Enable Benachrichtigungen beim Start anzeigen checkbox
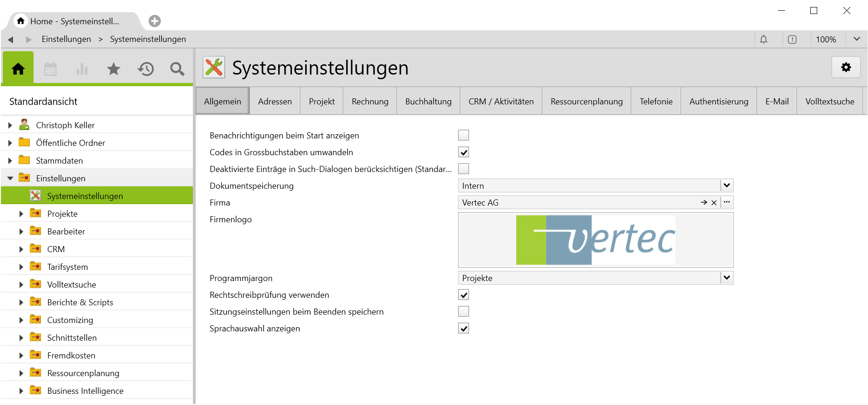The height and width of the screenshot is (405, 868). coord(464,135)
